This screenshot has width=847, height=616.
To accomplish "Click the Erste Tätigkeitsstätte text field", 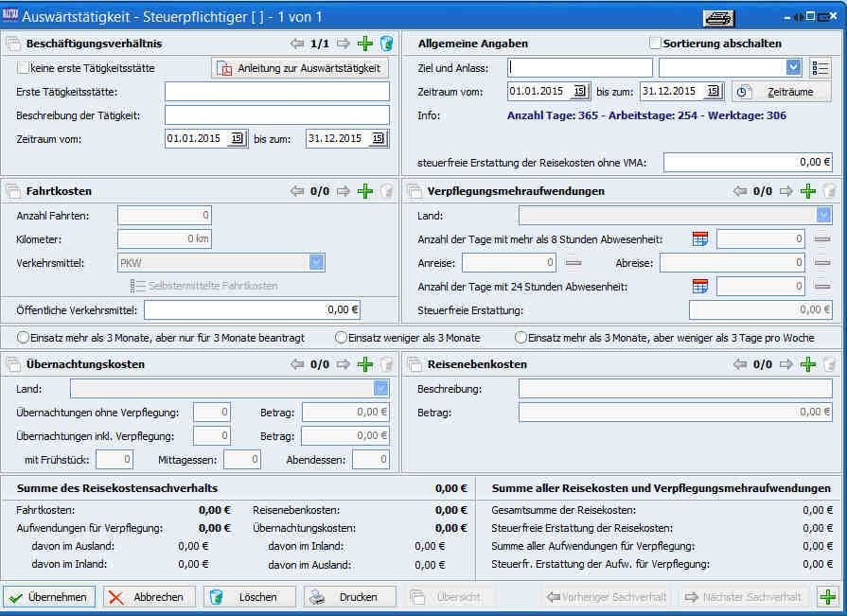I will pos(276,92).
